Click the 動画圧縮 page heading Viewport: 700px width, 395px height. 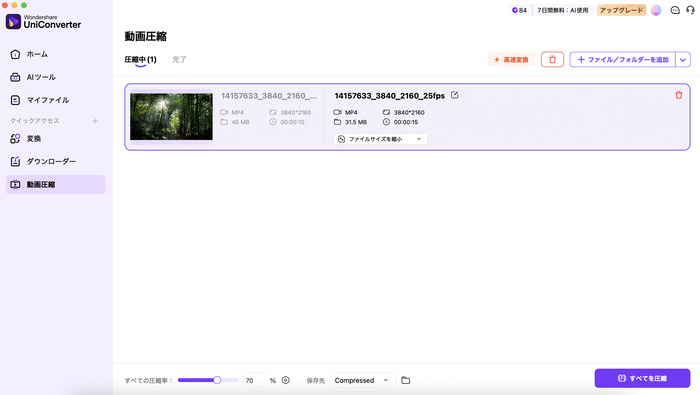pos(146,36)
